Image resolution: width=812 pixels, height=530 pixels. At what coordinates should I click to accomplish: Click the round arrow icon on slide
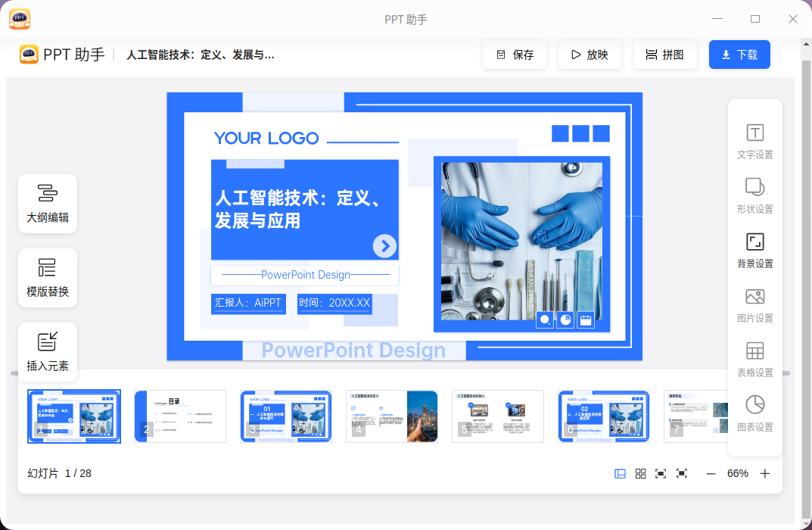click(384, 246)
